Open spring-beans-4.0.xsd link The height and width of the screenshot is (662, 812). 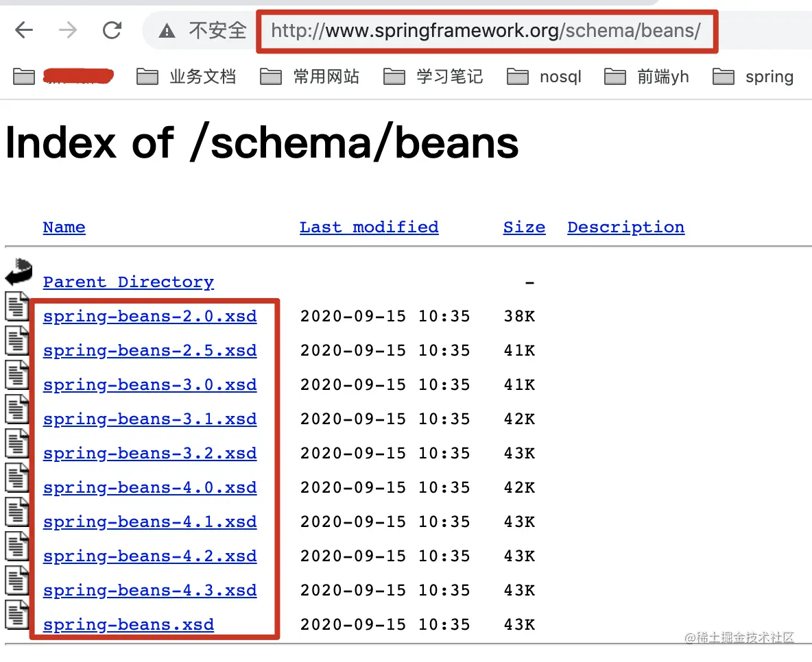[150, 487]
